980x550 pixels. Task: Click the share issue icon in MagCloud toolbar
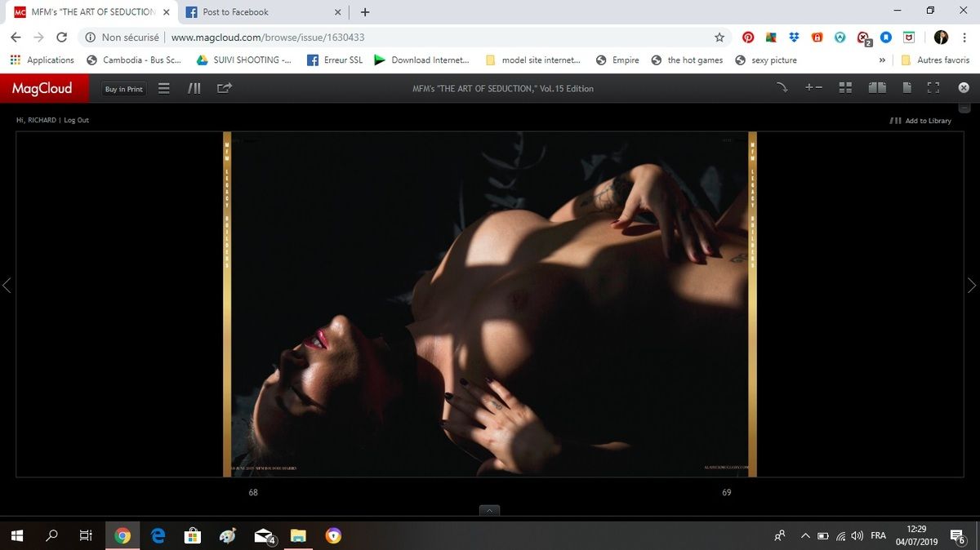click(x=225, y=88)
